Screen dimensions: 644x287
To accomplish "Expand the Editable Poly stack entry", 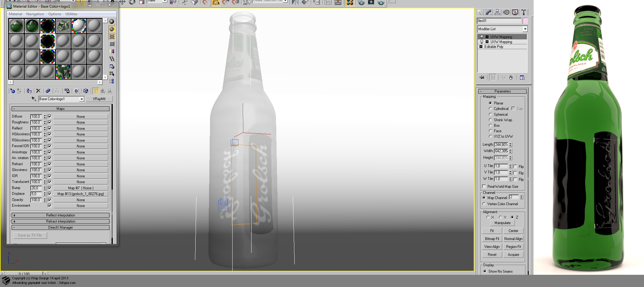I will [481, 47].
